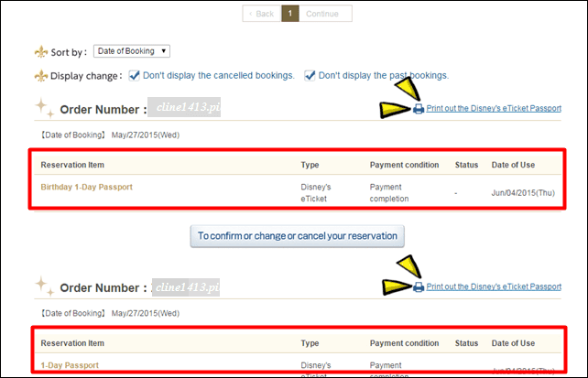This screenshot has width=588, height=378.
Task: Toggle "Don't display the past bookings" checkbox
Action: (310, 76)
